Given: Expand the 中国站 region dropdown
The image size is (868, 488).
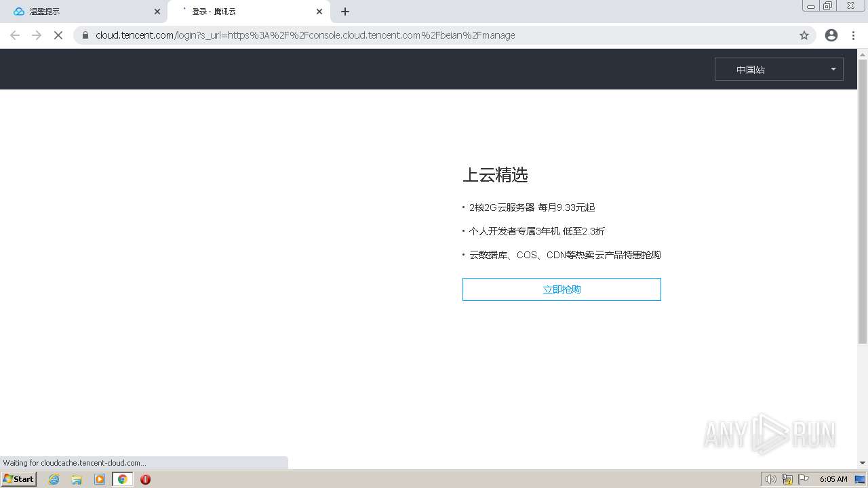Looking at the screenshot, I should click(779, 69).
